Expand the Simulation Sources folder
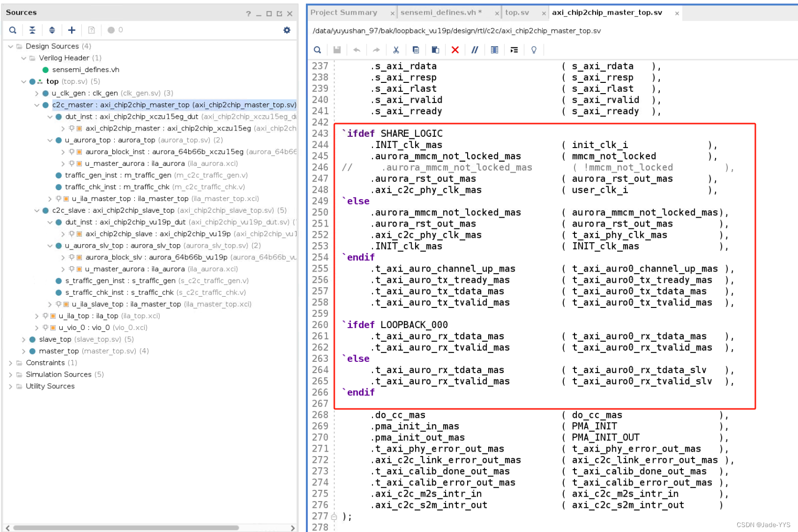Viewport: 798px width, 532px height. tap(11, 374)
